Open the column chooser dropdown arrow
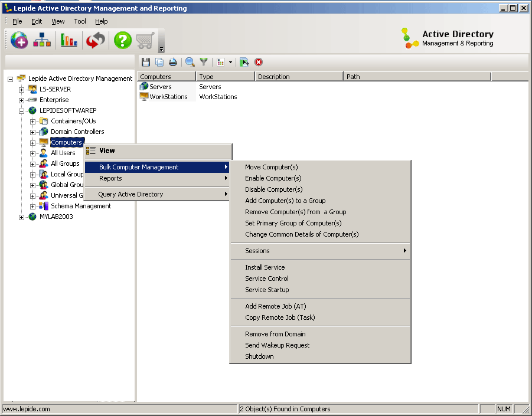This screenshot has height=416, width=532. pyautogui.click(x=231, y=62)
